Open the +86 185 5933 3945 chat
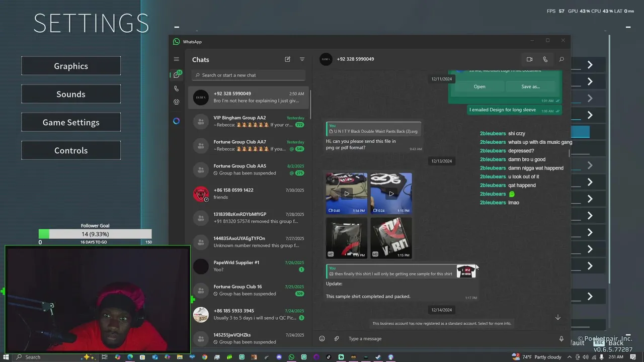Image resolution: width=644 pixels, height=362 pixels. click(x=249, y=314)
